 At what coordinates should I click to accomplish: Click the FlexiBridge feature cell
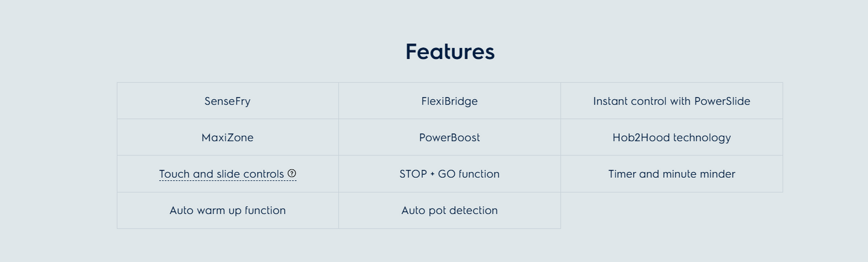pyautogui.click(x=449, y=101)
